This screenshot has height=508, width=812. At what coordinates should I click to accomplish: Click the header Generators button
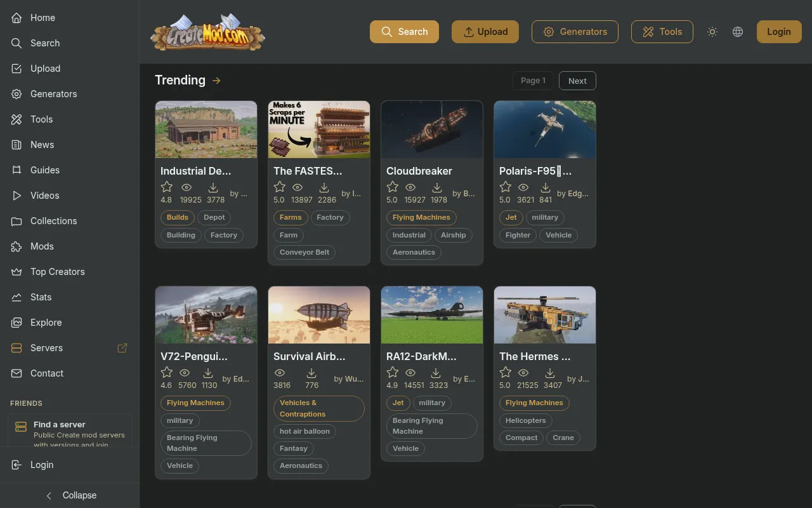pyautogui.click(x=575, y=32)
